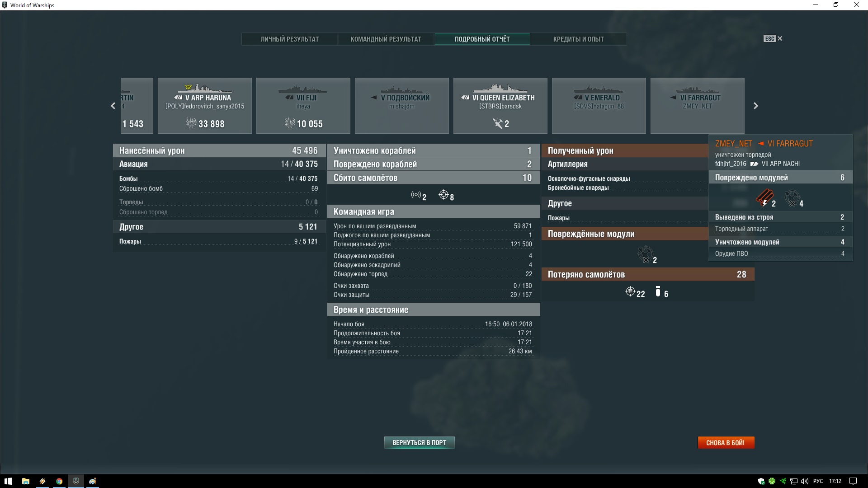
Task: Click the Авиация section row
Action: tap(219, 164)
